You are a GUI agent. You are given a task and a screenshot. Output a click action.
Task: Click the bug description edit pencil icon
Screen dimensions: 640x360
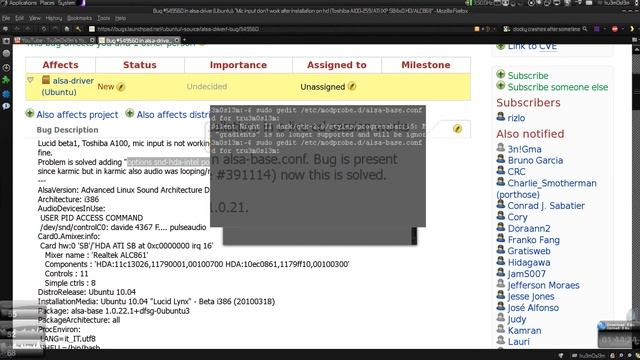pos(457,129)
